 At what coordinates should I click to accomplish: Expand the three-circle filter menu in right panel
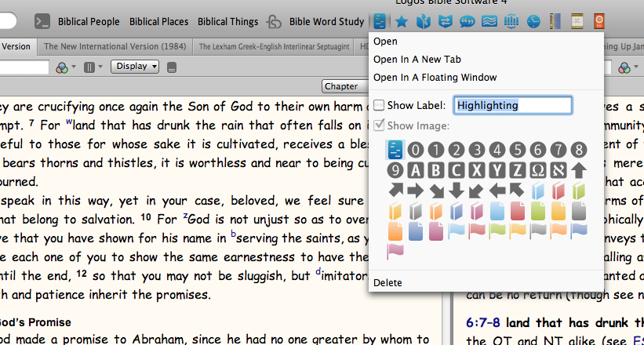point(628,67)
